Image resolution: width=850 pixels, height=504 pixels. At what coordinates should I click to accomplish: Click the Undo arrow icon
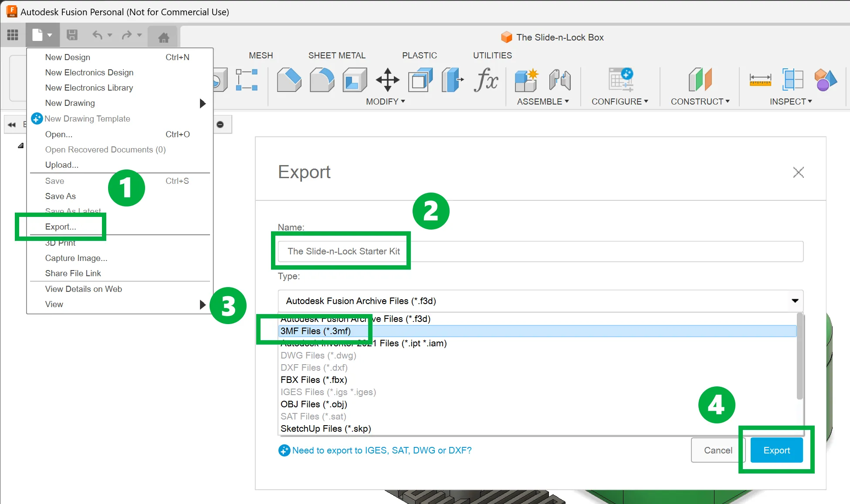[x=98, y=35]
